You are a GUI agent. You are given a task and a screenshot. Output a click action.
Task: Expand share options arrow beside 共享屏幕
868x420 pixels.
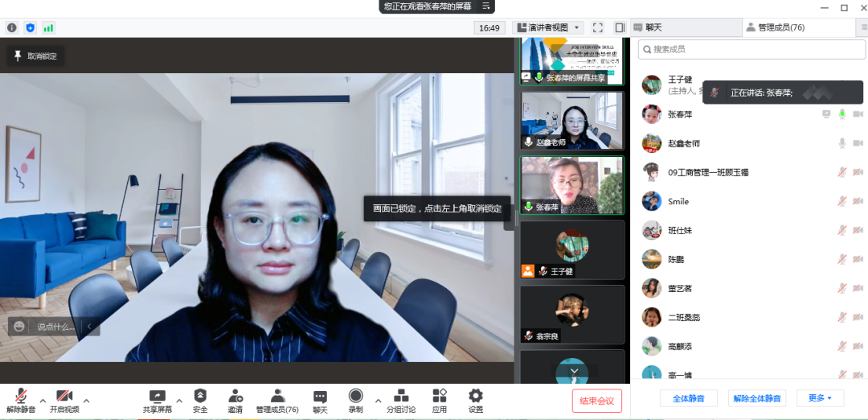click(x=178, y=401)
